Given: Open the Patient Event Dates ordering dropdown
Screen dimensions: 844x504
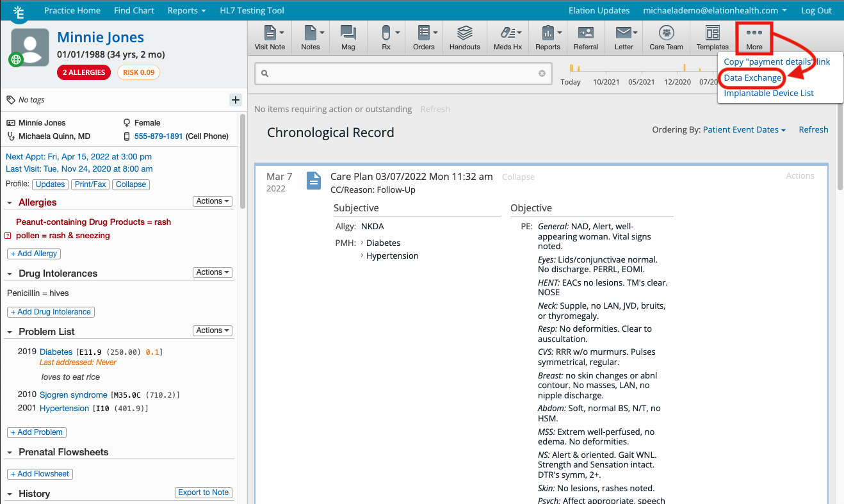Looking at the screenshot, I should [742, 129].
